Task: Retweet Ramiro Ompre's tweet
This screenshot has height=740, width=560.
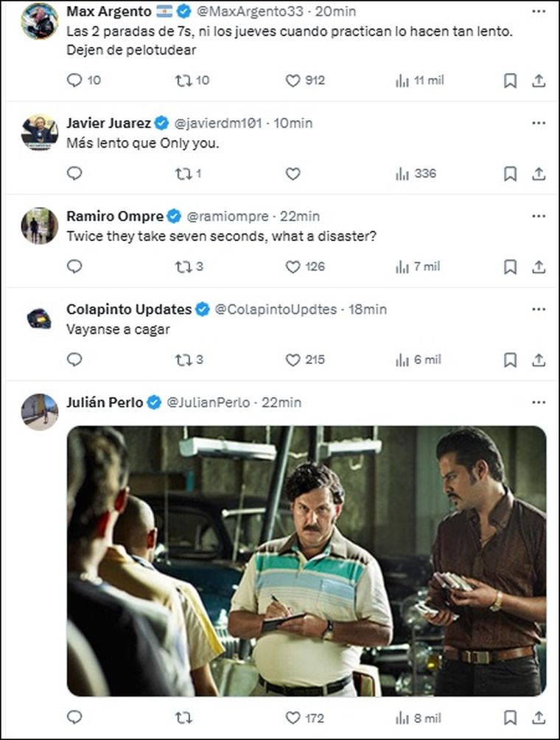Action: tap(183, 267)
